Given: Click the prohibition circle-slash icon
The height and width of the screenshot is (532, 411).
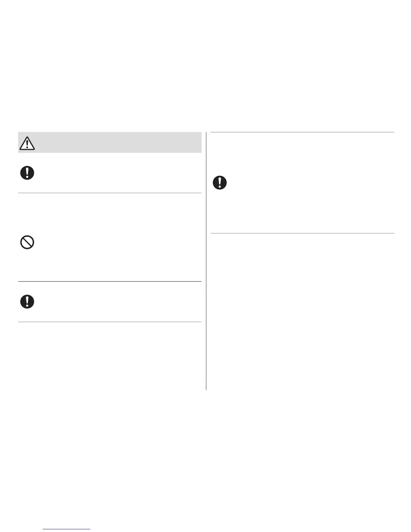Looking at the screenshot, I should [x=27, y=242].
